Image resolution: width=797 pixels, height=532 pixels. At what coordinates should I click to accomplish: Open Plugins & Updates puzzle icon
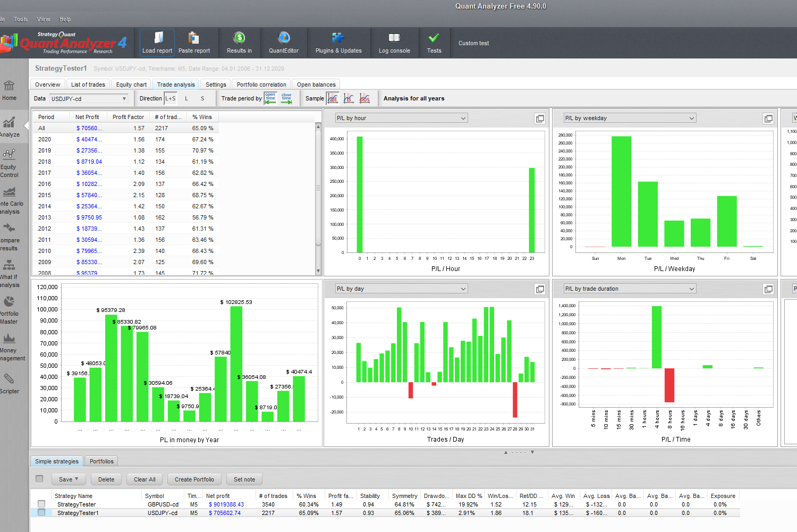coord(338,38)
